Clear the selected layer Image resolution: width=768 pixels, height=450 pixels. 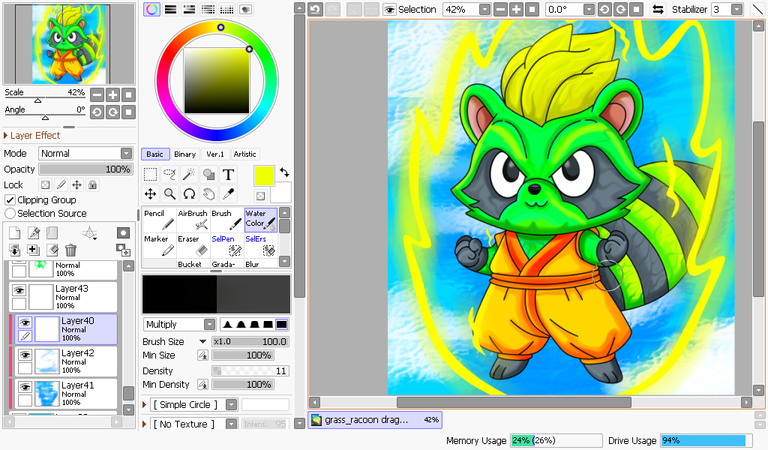[x=52, y=250]
